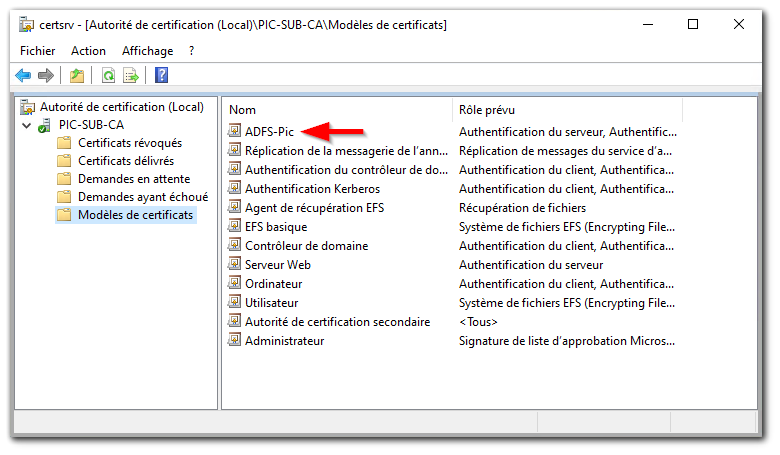Sort by the Rôle prévu column header
The image size is (780, 455).
coord(568,110)
